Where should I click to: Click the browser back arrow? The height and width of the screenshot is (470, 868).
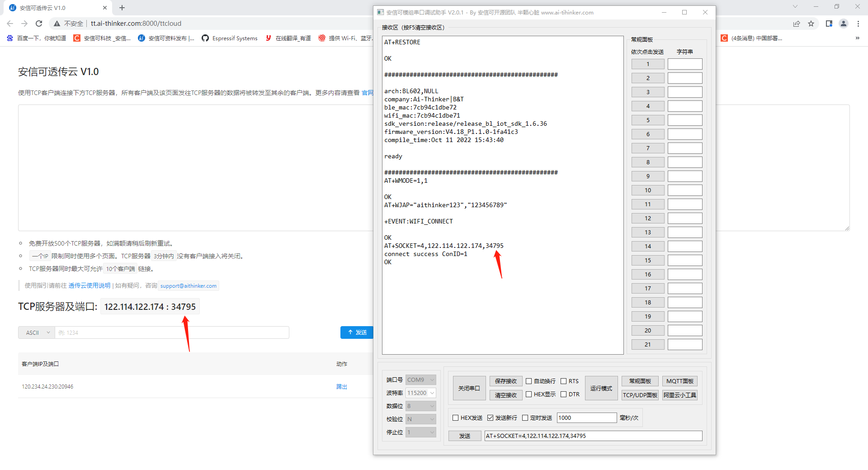coord(10,24)
